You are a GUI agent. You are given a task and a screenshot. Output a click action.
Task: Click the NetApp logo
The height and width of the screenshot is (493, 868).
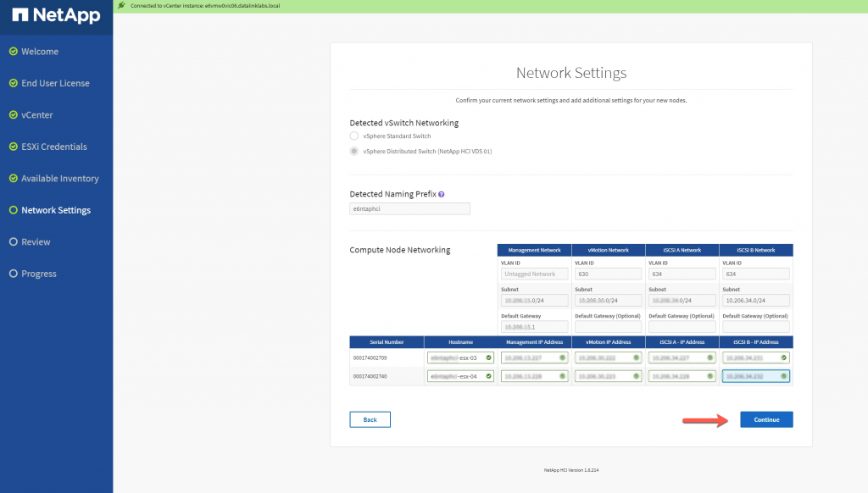click(x=56, y=15)
